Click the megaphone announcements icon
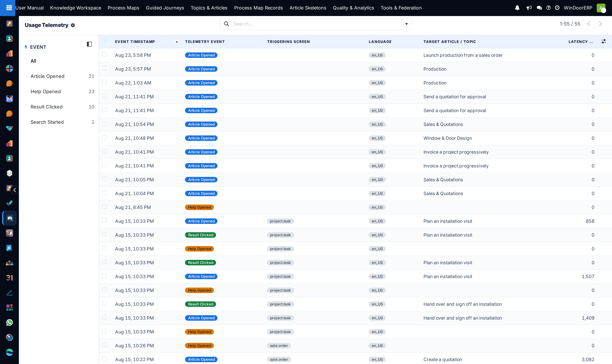 coord(529,8)
